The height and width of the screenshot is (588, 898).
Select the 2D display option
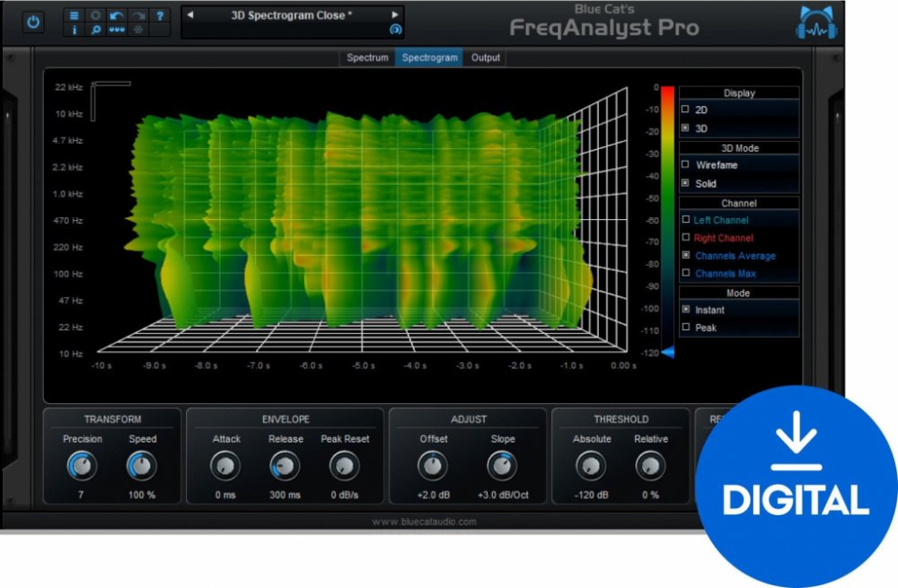tap(686, 110)
